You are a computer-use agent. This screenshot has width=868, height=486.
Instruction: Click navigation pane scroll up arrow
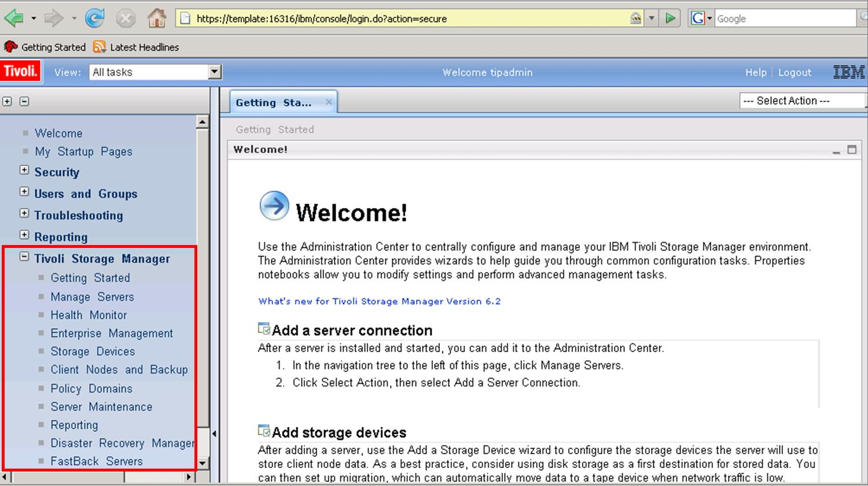tap(202, 122)
